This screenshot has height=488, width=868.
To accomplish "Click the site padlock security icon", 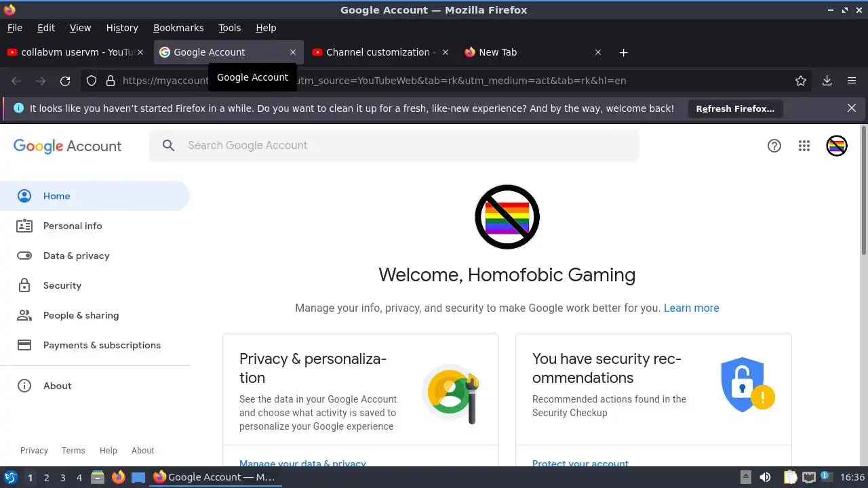I will point(111,81).
